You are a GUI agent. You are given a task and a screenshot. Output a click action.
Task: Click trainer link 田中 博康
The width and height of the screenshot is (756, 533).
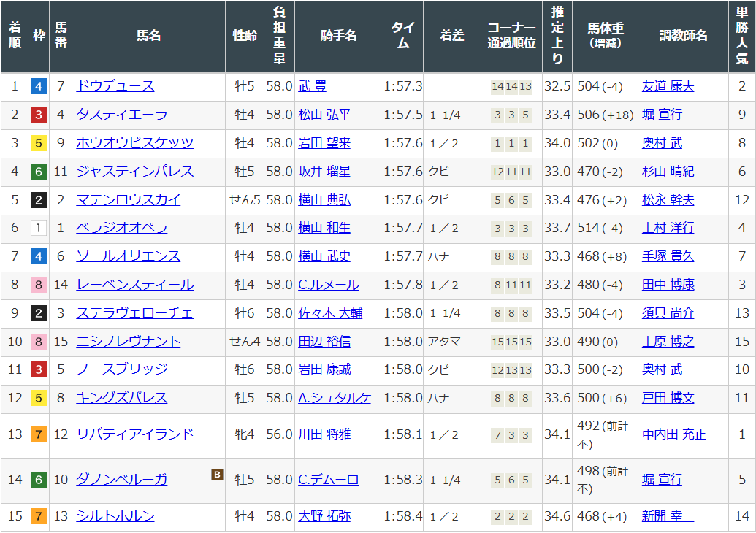point(668,285)
